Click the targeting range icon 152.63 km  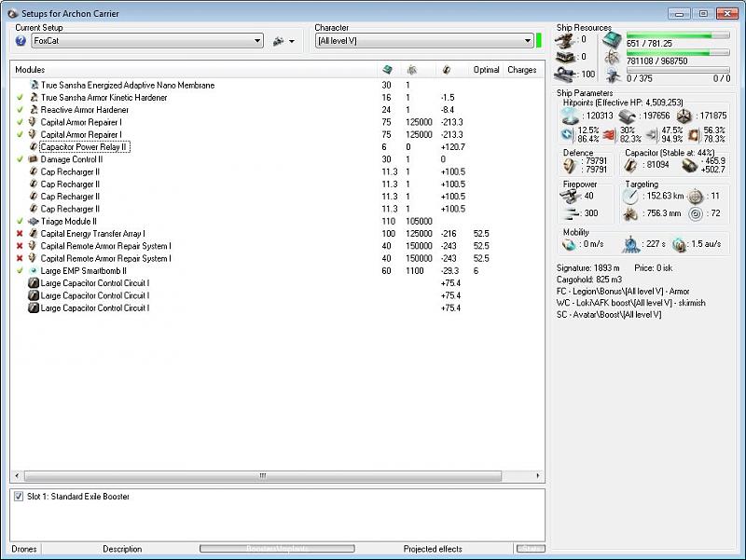pyautogui.click(x=631, y=196)
